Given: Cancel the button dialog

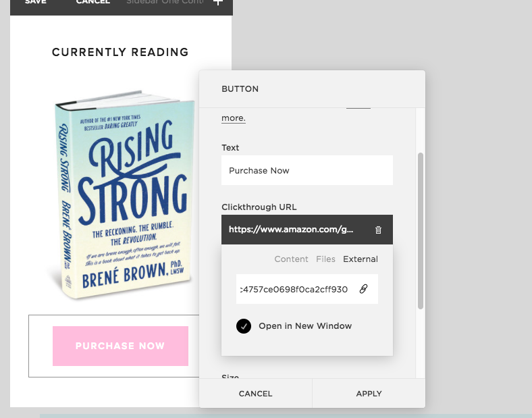Looking at the screenshot, I should (255, 394).
